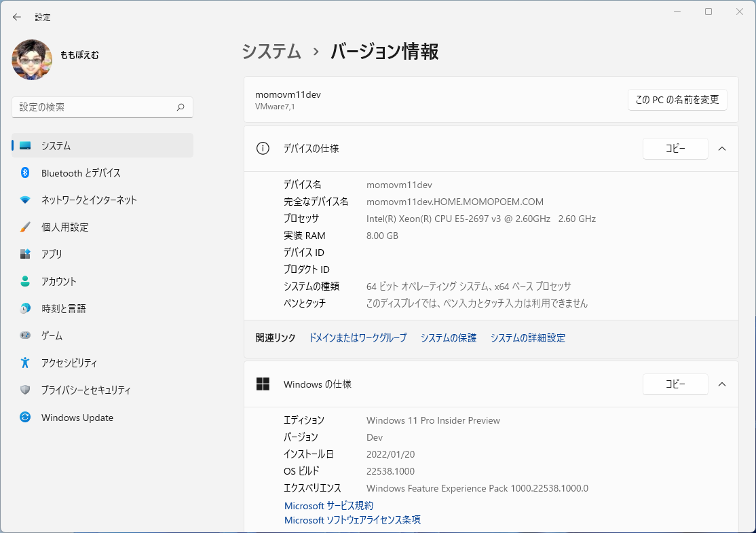Open システムの詳細設定 link

pos(527,337)
